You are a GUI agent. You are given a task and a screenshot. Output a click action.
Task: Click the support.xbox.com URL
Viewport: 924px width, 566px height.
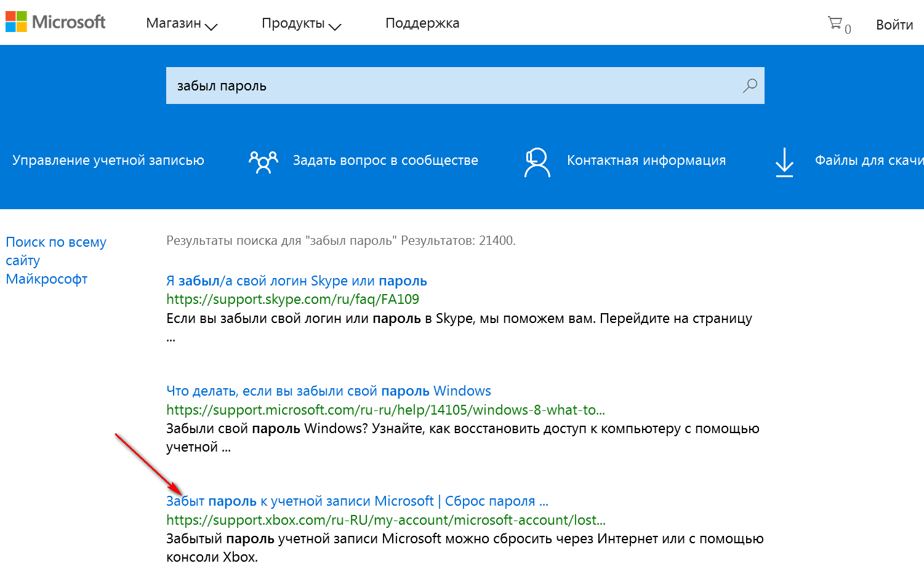tap(386, 520)
